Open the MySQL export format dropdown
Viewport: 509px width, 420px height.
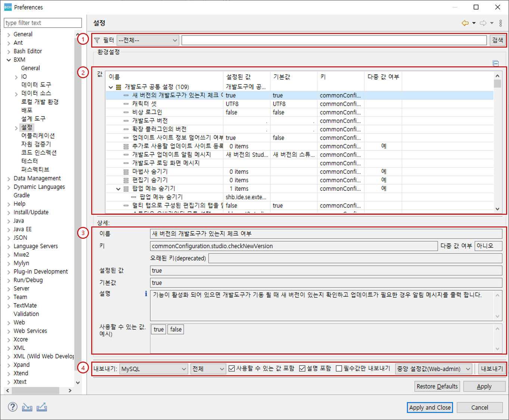[153, 369]
